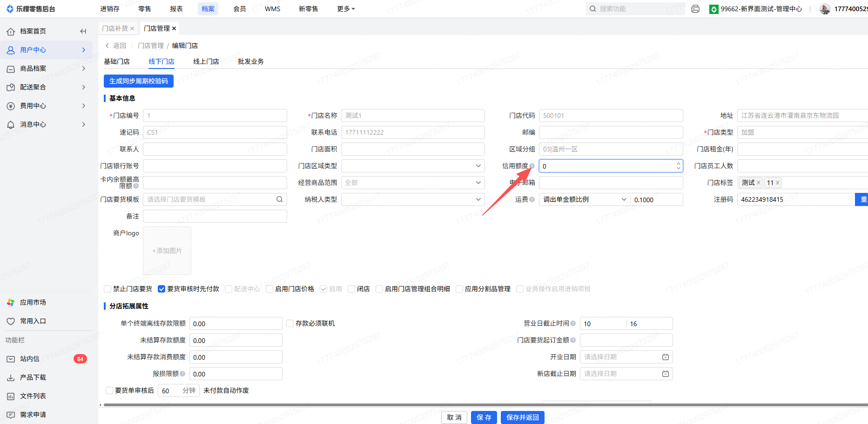
Task: Expand 配送聚合 sidebar chevron
Action: pyautogui.click(x=84, y=87)
